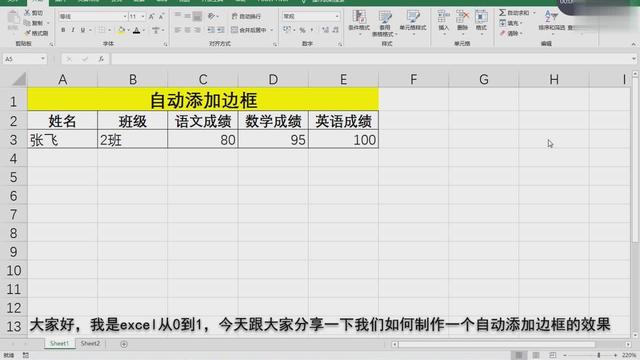The image size is (640, 360).
Task: Decrease font size with smaller A
Action: coord(161,16)
